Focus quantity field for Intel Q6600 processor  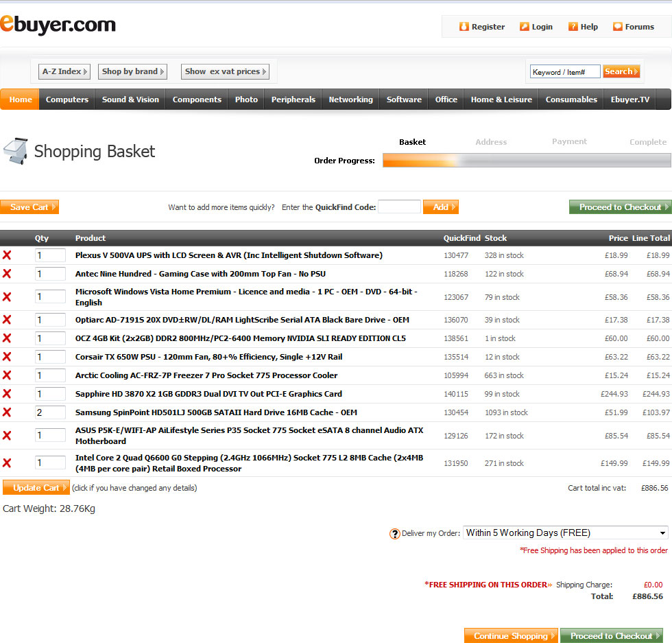coord(50,463)
